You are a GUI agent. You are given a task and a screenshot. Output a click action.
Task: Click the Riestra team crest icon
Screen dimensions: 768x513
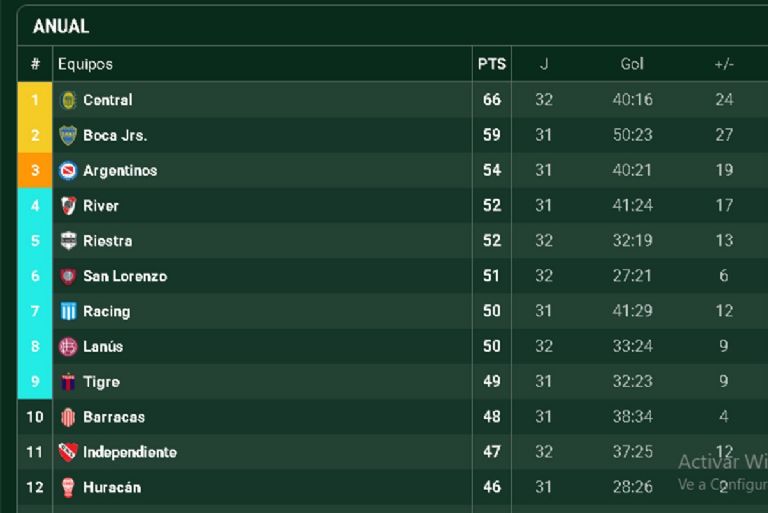point(68,241)
